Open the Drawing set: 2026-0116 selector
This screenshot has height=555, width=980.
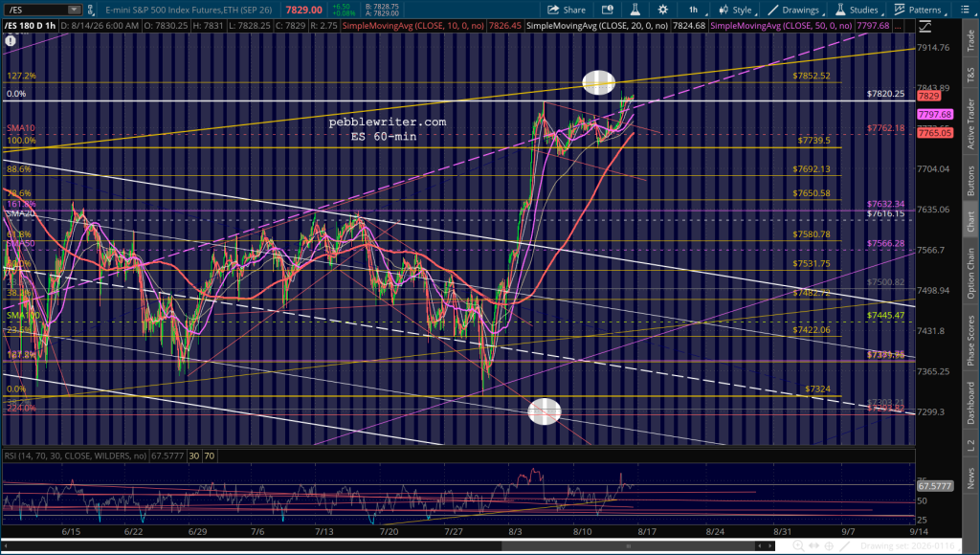[909, 546]
